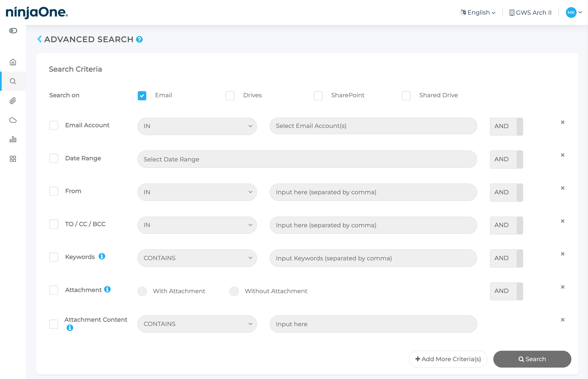The image size is (588, 379).
Task: Select the With Attachment radio button
Action: pos(142,291)
